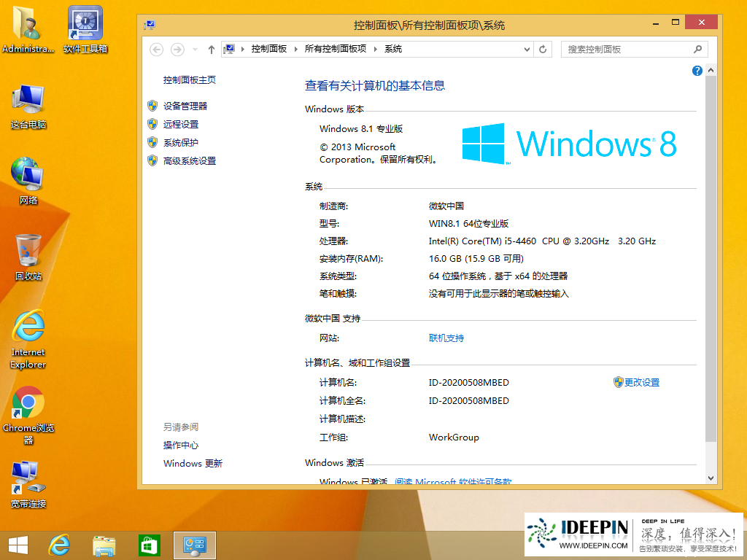Click the Windows 8.1 专业版 edition text

tap(361, 128)
